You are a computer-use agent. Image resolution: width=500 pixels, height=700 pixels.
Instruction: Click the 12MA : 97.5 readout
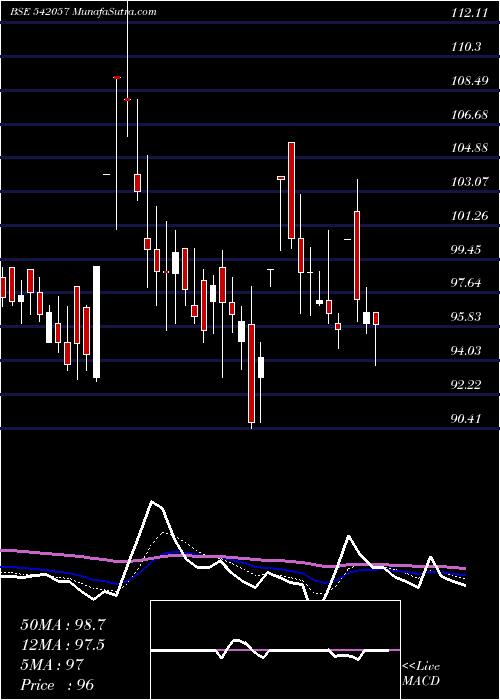coord(63,645)
